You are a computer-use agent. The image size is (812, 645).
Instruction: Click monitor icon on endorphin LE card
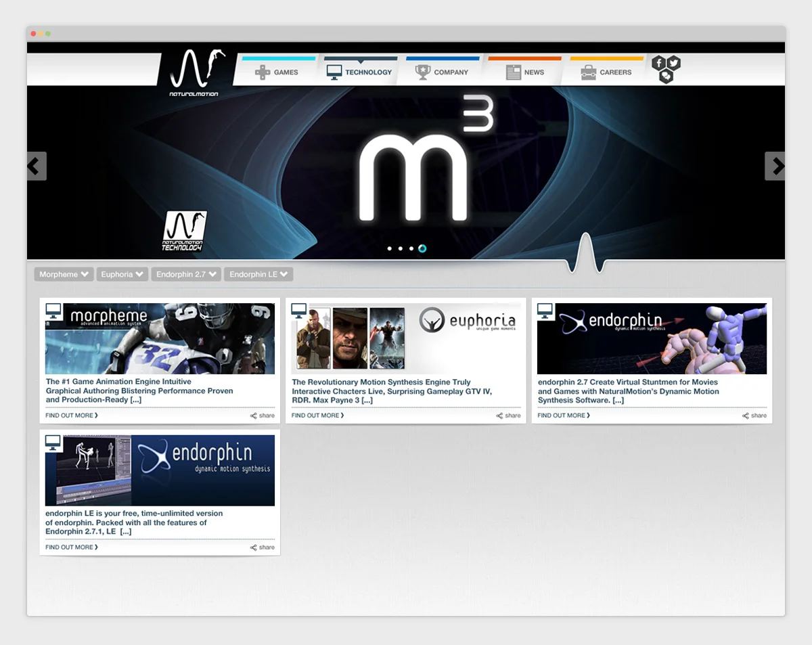[x=54, y=443]
